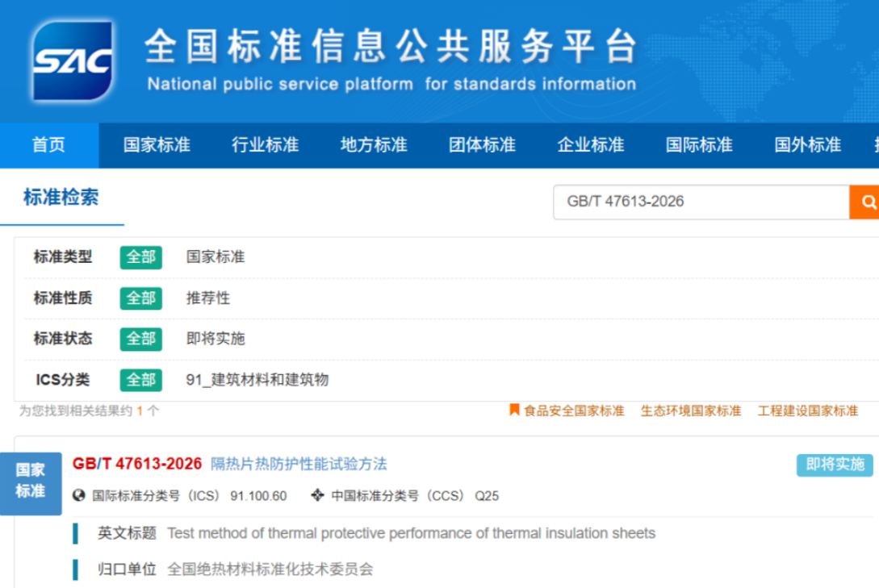Open the 隔热片热防护性能试验方法 title link
Screen dimensions: 879x588
coord(299,464)
